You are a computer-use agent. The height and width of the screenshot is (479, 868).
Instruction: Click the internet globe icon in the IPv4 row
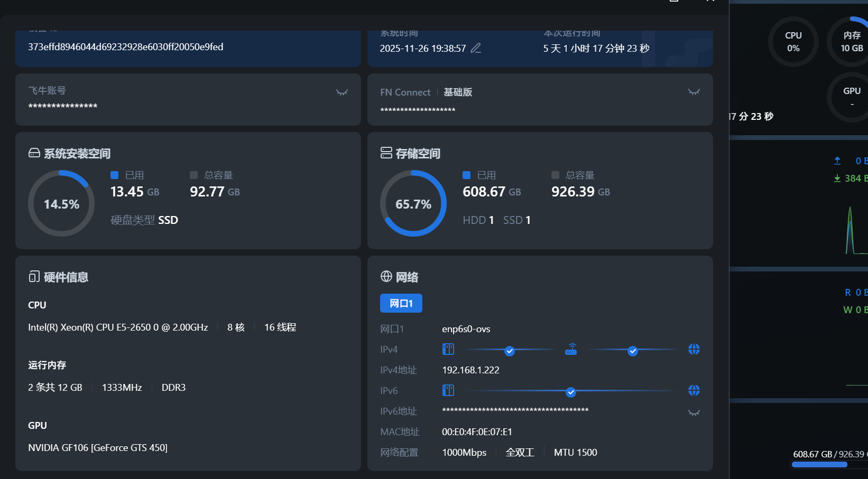[x=694, y=349]
